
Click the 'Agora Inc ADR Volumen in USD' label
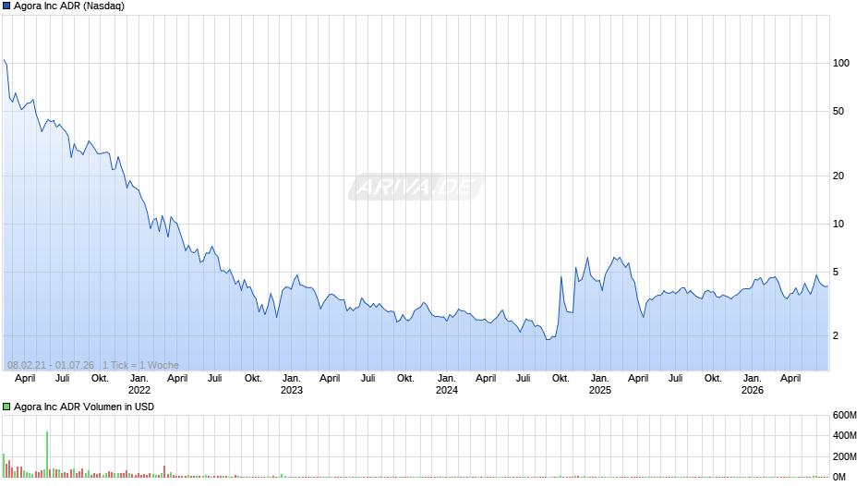coord(84,407)
